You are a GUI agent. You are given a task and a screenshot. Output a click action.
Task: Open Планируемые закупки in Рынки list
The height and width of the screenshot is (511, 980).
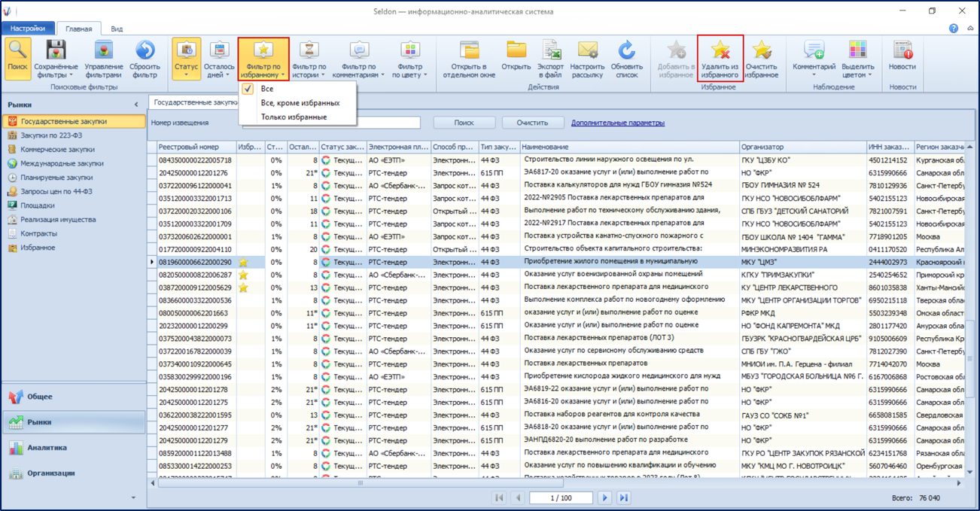pyautogui.click(x=74, y=178)
